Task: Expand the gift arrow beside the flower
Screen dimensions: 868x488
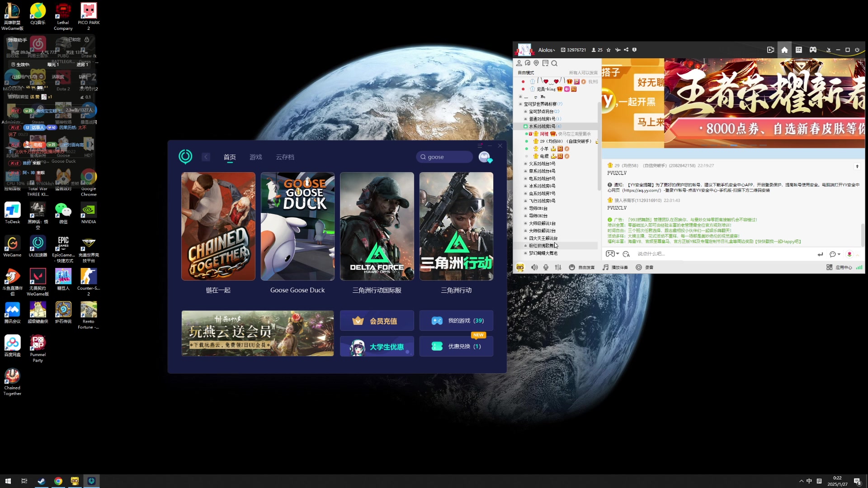Action: [858, 254]
